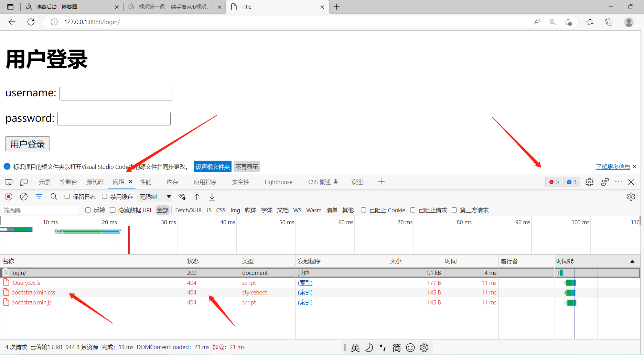Check the 已阻止请求 checkbox

click(413, 210)
